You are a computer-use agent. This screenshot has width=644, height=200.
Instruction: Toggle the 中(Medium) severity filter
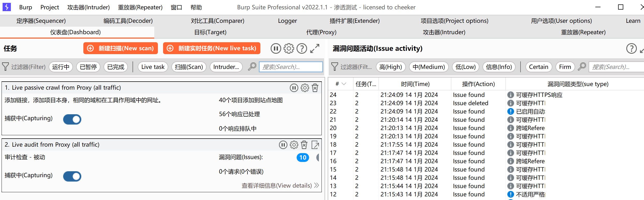pos(429,67)
